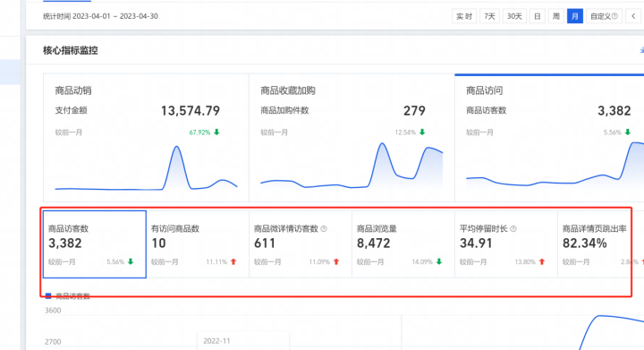Click help icon beside 平均停留时长
The width and height of the screenshot is (644, 350).
pos(513,229)
